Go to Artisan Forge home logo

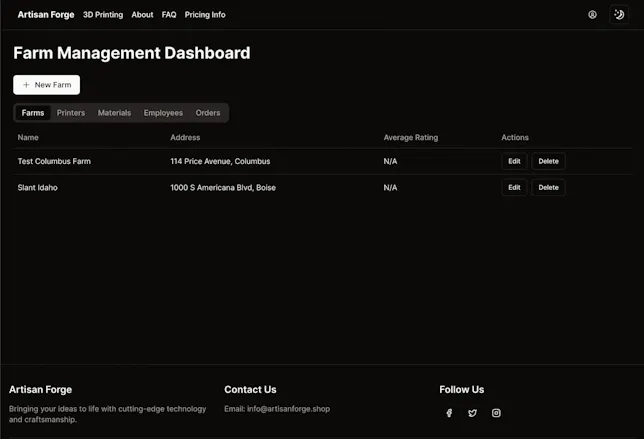(x=46, y=15)
